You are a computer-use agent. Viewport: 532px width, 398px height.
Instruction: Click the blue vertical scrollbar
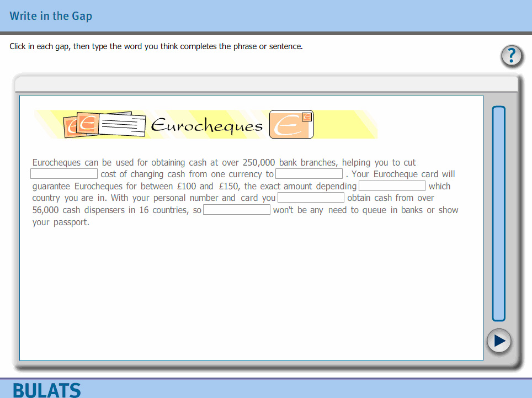click(498, 214)
